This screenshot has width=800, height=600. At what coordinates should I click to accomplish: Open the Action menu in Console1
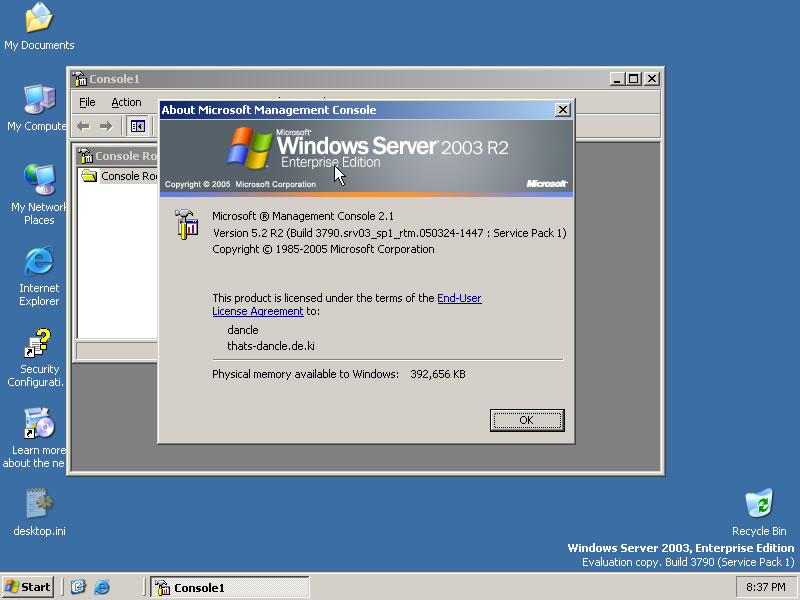pos(126,102)
